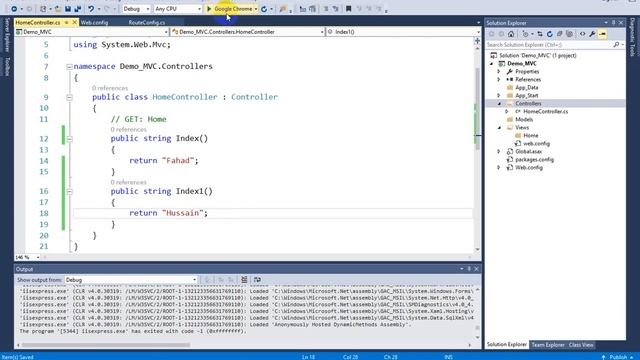
Task: Click the comment out selected lines toolbar icon
Action: 326,9
